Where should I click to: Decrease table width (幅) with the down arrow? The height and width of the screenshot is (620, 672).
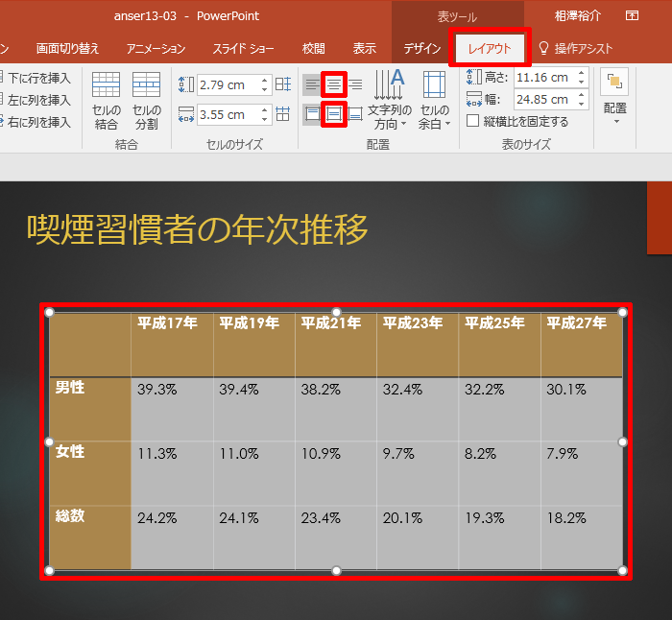click(x=581, y=104)
